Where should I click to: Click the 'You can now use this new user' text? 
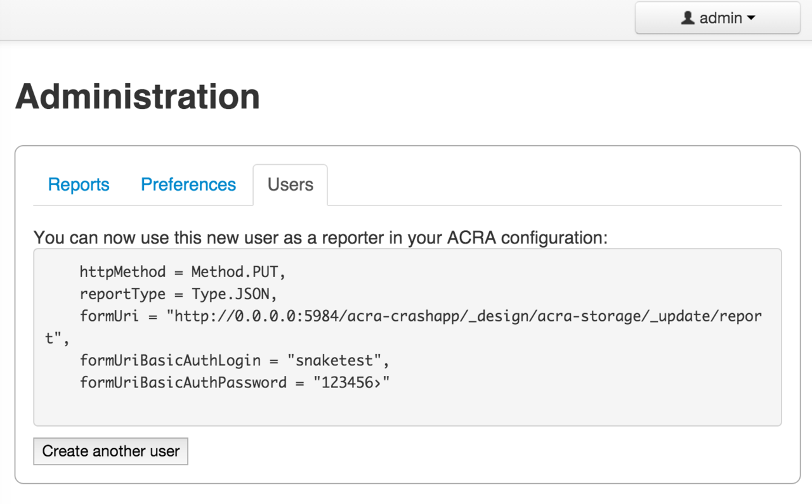(x=320, y=238)
